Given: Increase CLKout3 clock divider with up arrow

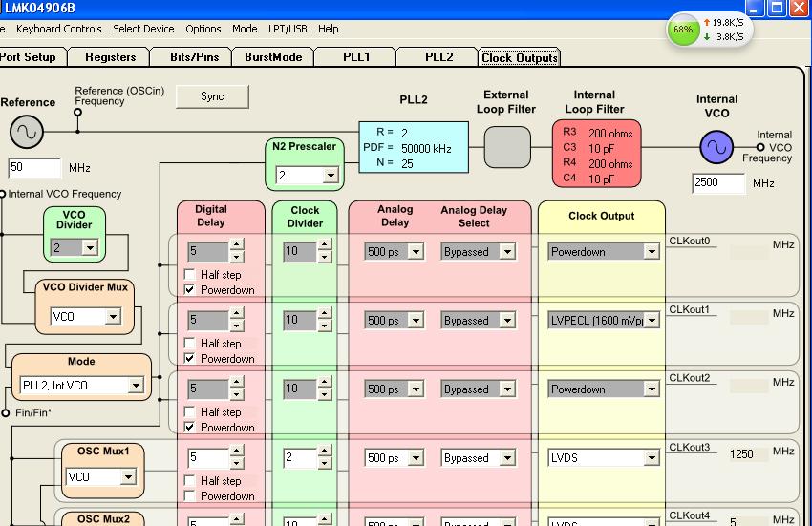Looking at the screenshot, I should tap(324, 451).
